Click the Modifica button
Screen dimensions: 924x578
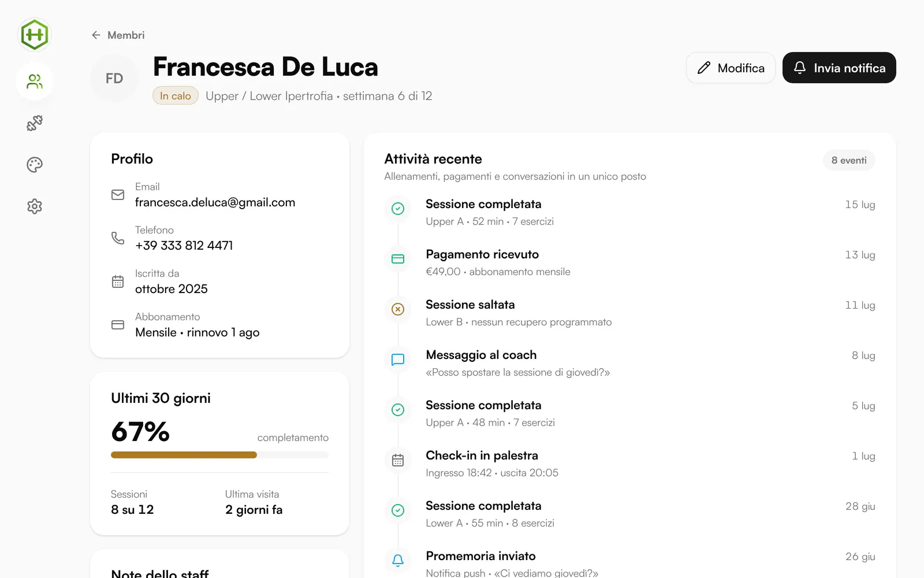point(731,68)
